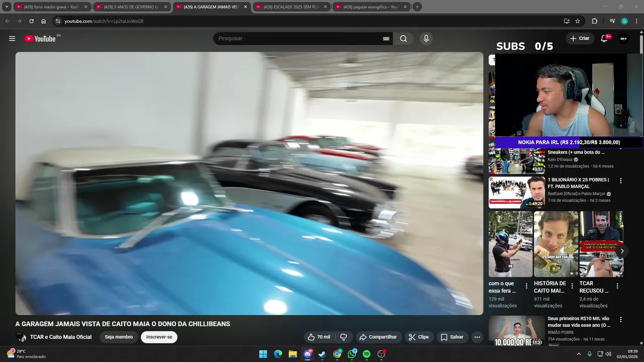Open Chrome three-dot menu

click(x=636, y=21)
